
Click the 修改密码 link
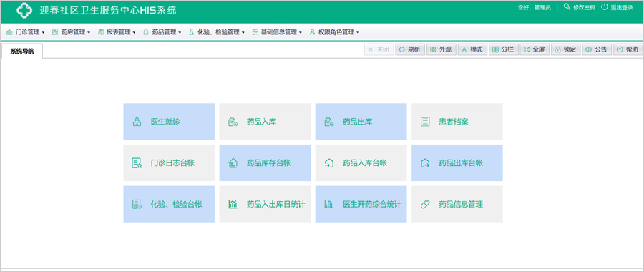point(580,7)
